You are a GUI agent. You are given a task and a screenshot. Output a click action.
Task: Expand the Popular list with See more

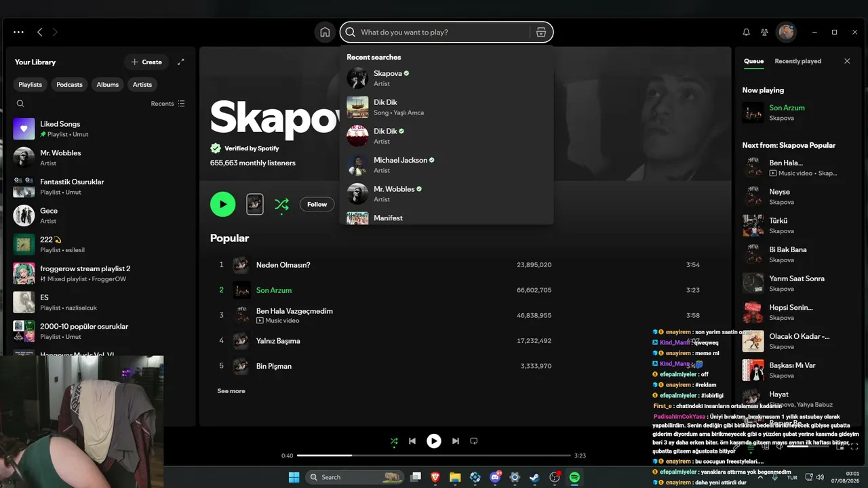[x=231, y=391]
